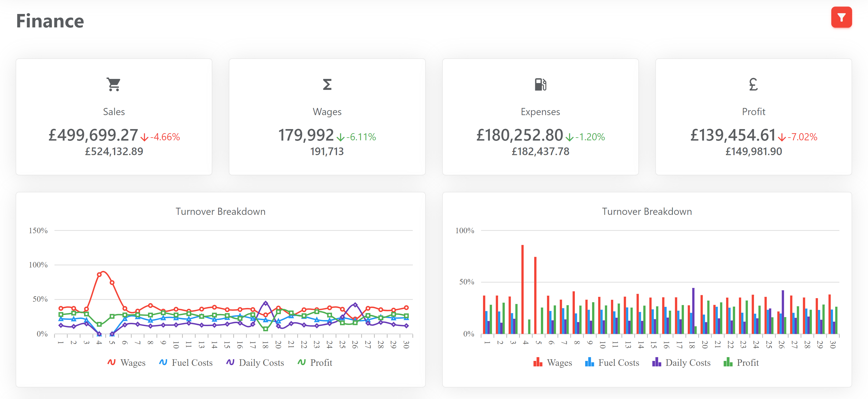The image size is (868, 399).
Task: Click the Profit pound sign icon
Action: [753, 84]
